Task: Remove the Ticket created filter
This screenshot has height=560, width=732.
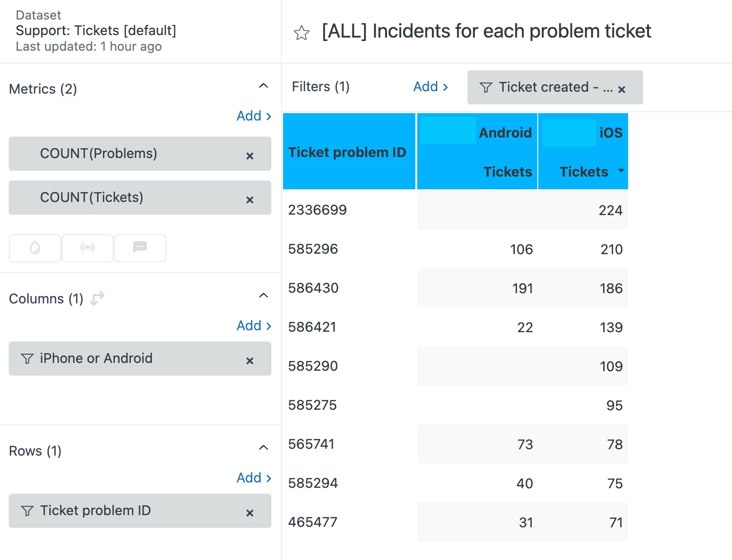Action: pyautogui.click(x=622, y=90)
